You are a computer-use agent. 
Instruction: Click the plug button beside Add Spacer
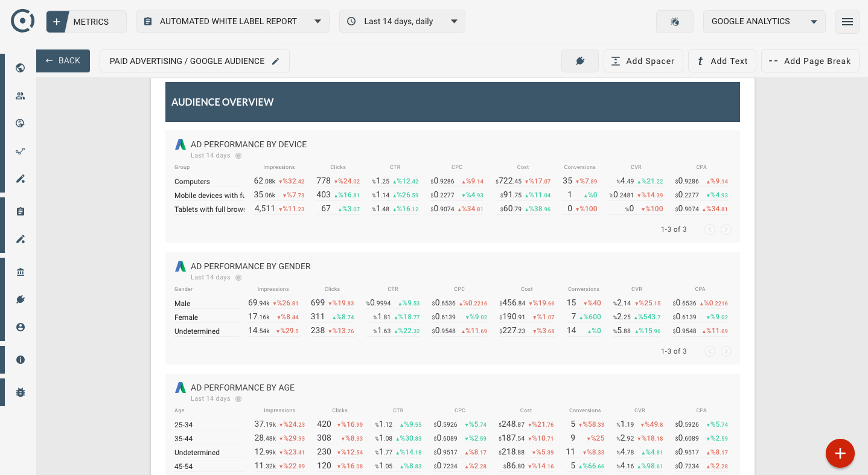(580, 61)
